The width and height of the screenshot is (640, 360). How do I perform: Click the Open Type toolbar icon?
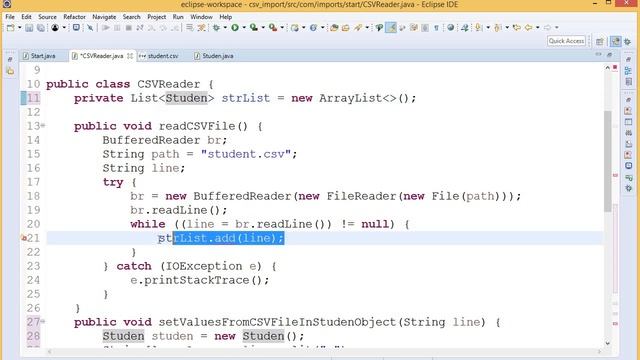tap(334, 28)
